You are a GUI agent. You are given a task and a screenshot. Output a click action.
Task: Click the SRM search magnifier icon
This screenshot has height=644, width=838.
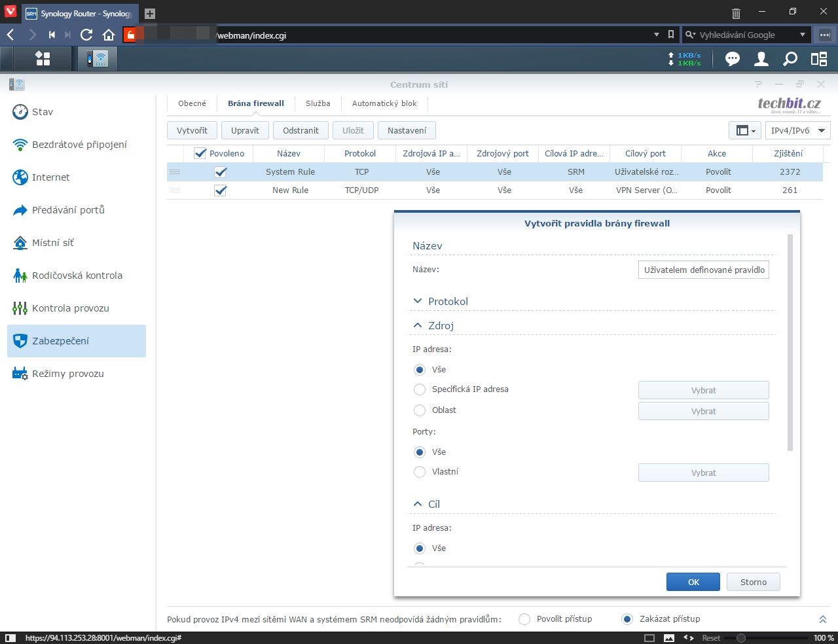point(790,60)
